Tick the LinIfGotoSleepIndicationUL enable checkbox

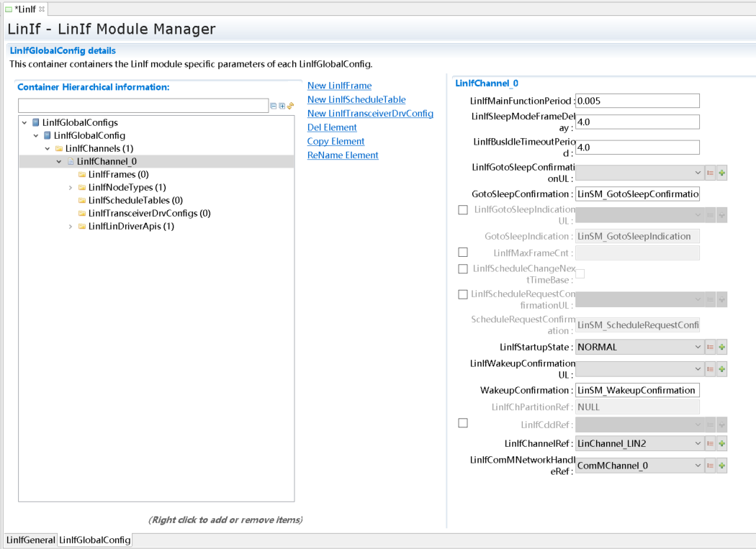point(463,210)
